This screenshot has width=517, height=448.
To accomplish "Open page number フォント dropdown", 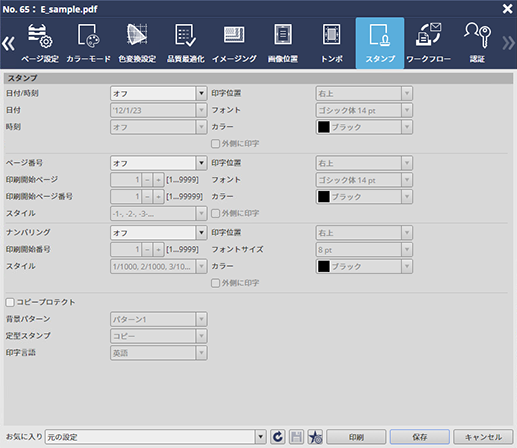I will tap(364, 180).
